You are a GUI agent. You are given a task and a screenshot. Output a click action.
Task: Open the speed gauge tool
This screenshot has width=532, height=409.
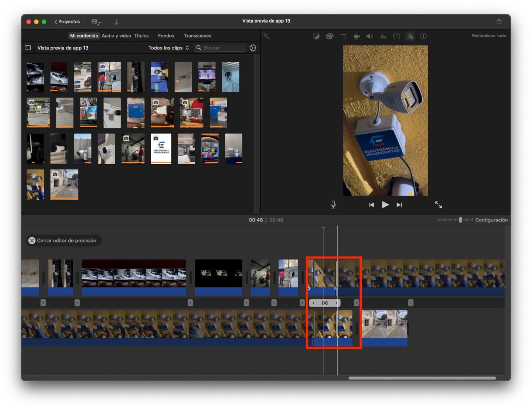pos(396,36)
